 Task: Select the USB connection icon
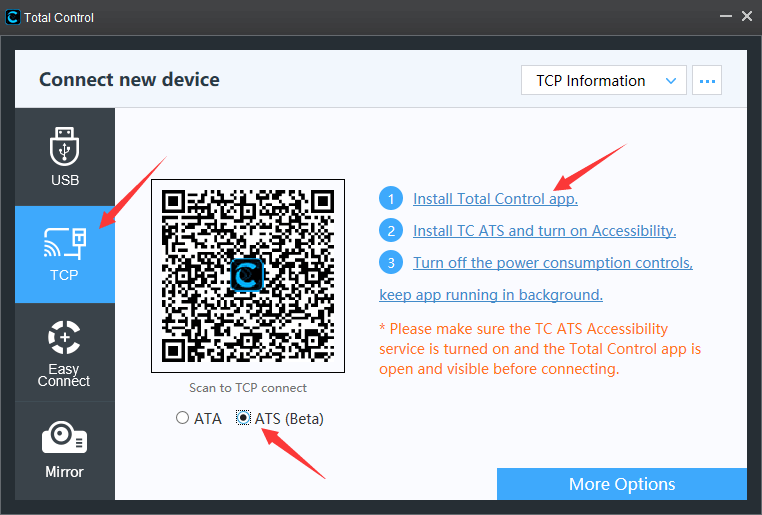coord(64,146)
